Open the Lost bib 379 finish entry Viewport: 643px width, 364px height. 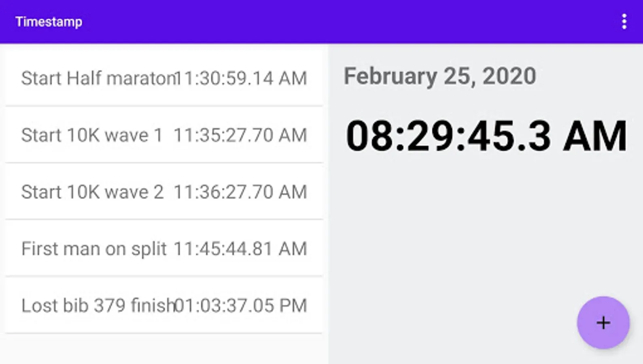[97, 305]
